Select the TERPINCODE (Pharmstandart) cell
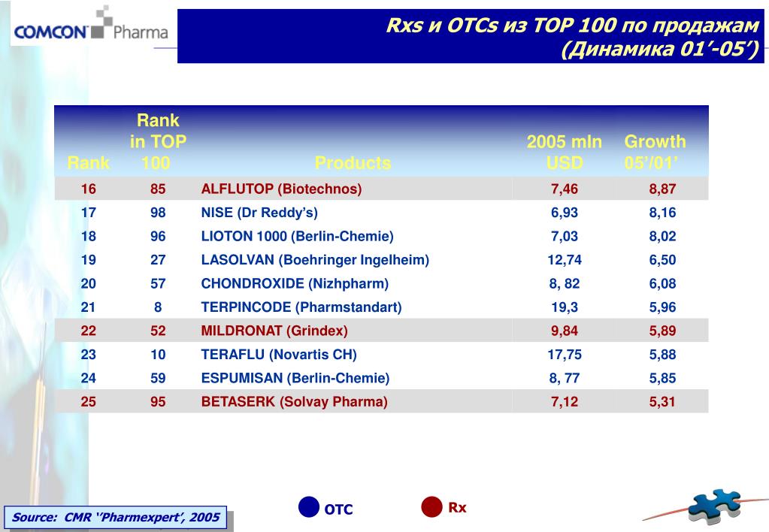 [301, 307]
